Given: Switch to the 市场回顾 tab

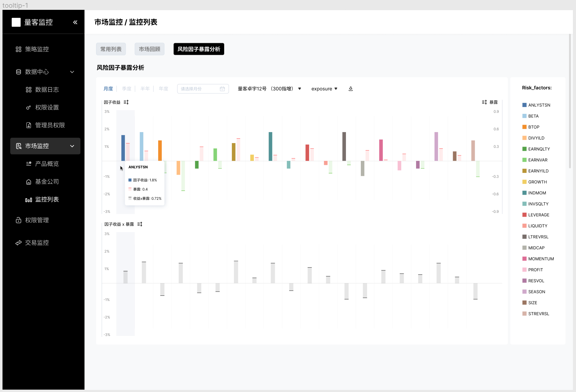Looking at the screenshot, I should tap(150, 49).
